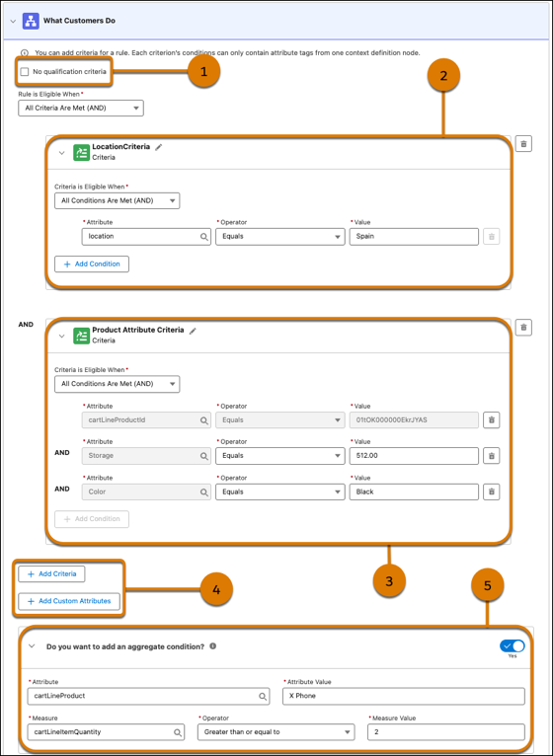Open the Greater than or equal to dropdown
Image resolution: width=553 pixels, height=756 pixels.
click(276, 732)
